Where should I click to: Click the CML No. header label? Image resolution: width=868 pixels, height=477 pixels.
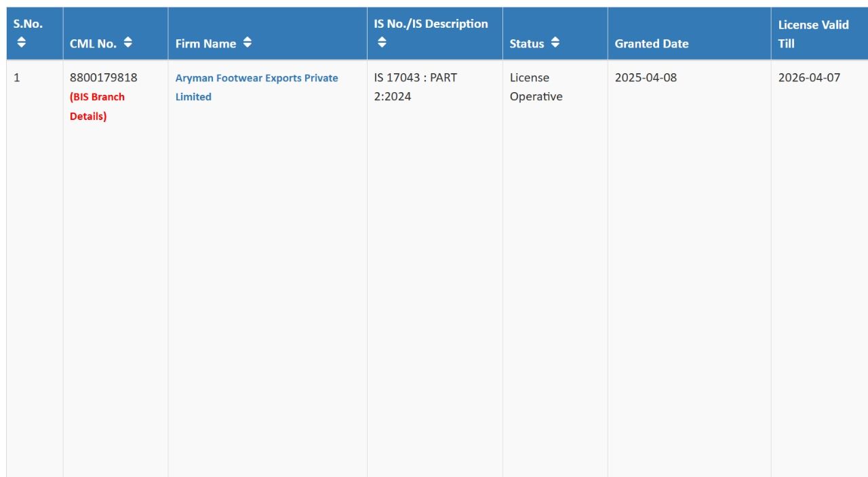(x=93, y=43)
